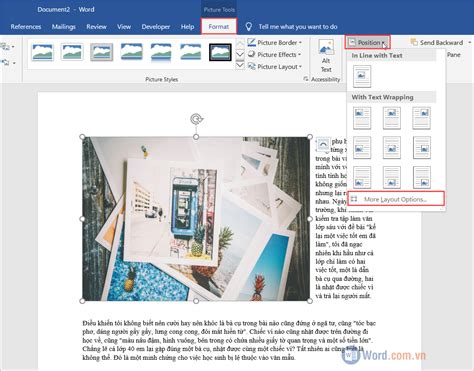Screen dimensions: 474x371
Task: Click the paragraph starting 'Điều khiến tôi'
Action: pos(229,340)
